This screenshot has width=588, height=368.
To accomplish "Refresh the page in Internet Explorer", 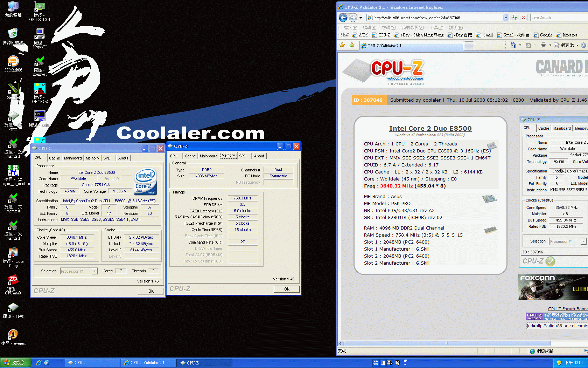I will [514, 18].
